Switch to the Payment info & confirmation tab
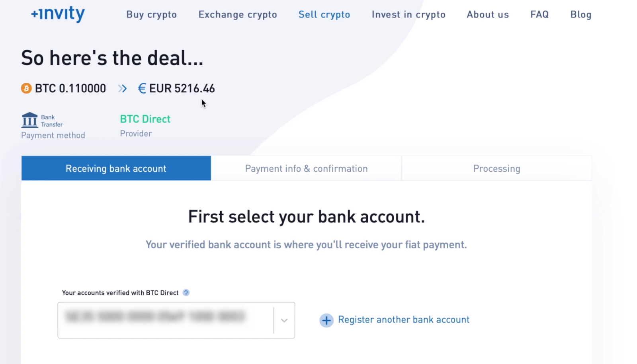The height and width of the screenshot is (364, 637). pos(306,168)
